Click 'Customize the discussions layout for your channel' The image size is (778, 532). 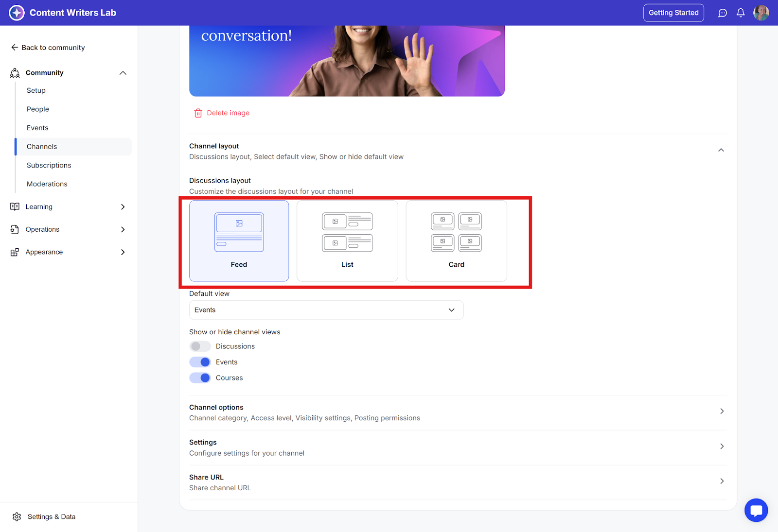click(x=271, y=192)
